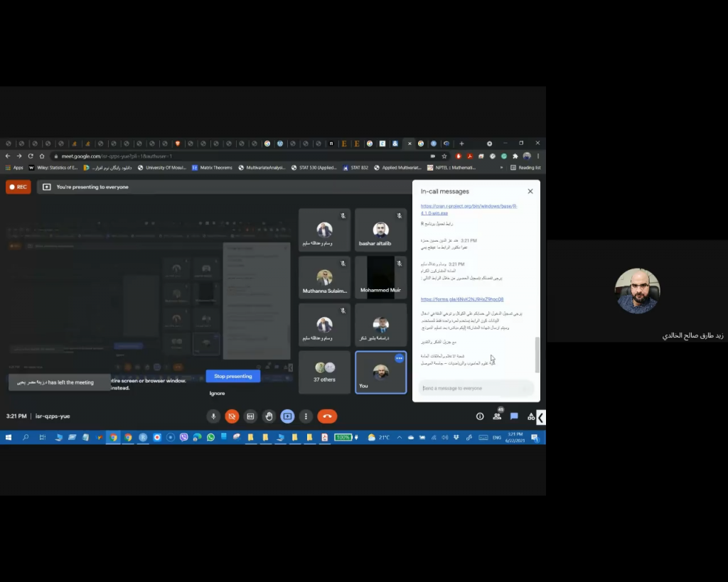The image size is (728, 582).
Task: Click the Stop presenting button
Action: (x=233, y=376)
